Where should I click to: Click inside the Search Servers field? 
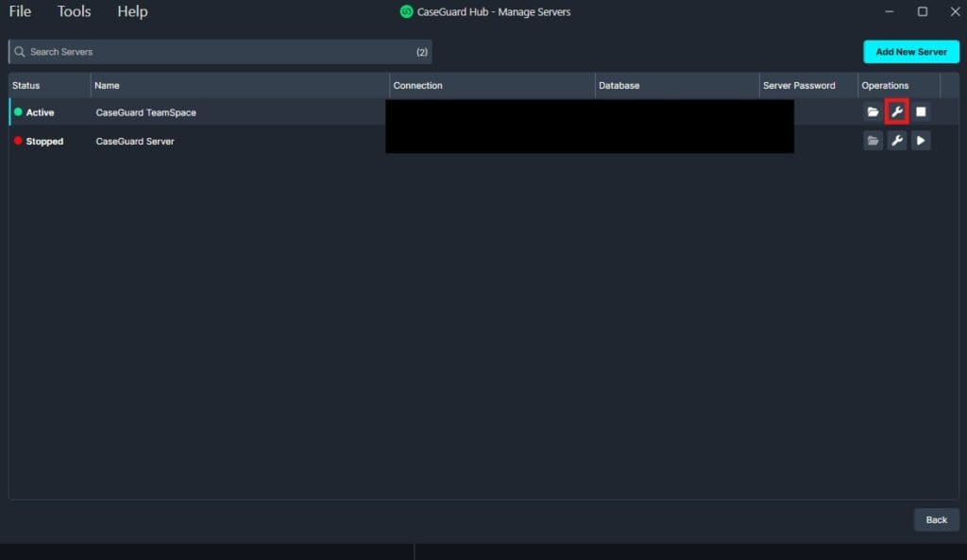point(189,52)
